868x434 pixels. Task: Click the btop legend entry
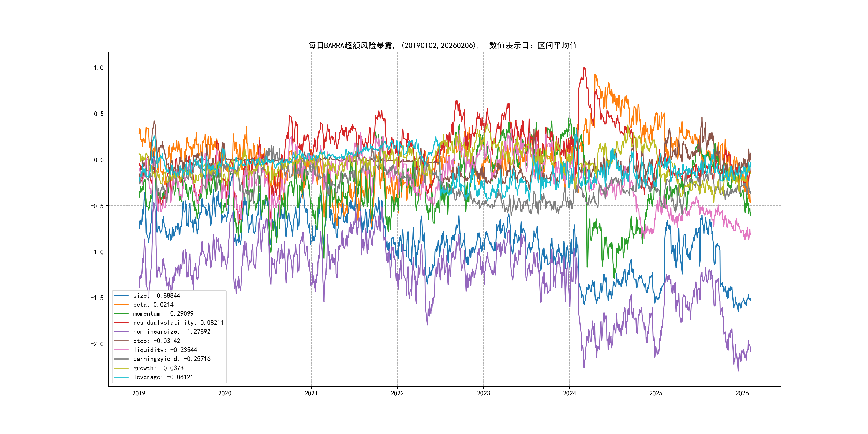tap(156, 341)
